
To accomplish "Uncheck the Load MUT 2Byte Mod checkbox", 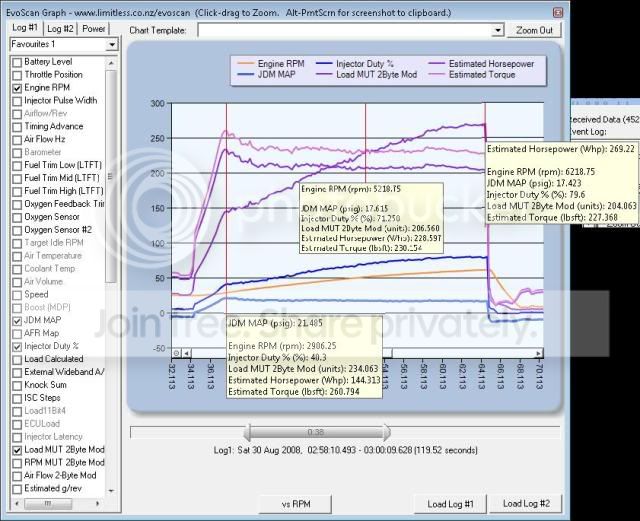I will pyautogui.click(x=17, y=450).
